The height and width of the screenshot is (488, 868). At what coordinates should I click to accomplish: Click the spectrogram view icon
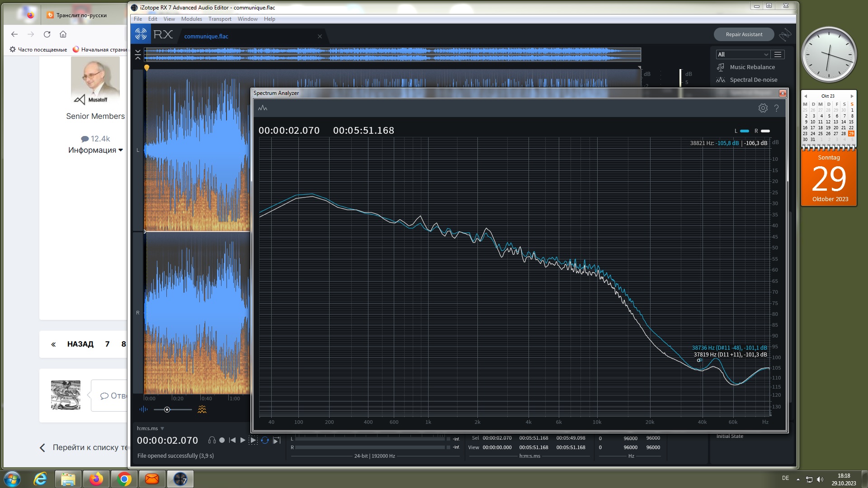[x=202, y=409]
